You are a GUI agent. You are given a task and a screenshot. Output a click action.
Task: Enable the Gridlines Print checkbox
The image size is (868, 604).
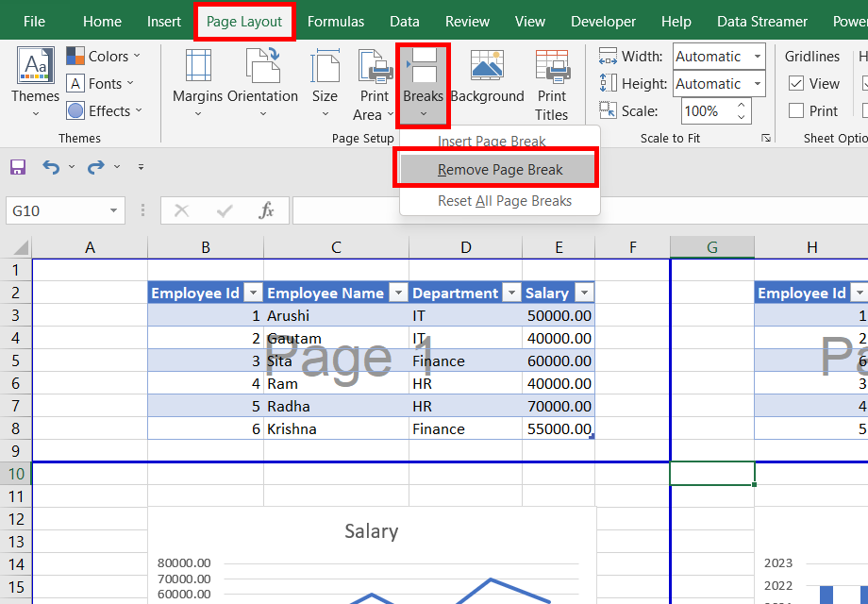(796, 111)
